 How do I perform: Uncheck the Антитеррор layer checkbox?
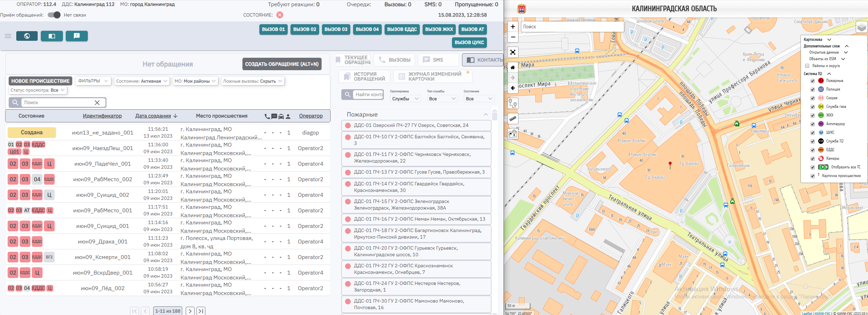[x=813, y=124]
